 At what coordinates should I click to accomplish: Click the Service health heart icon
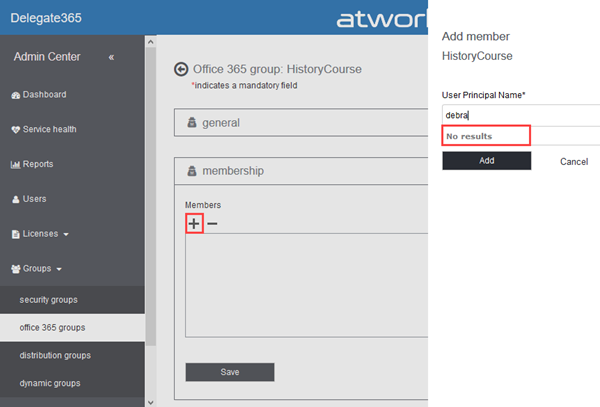coord(16,130)
